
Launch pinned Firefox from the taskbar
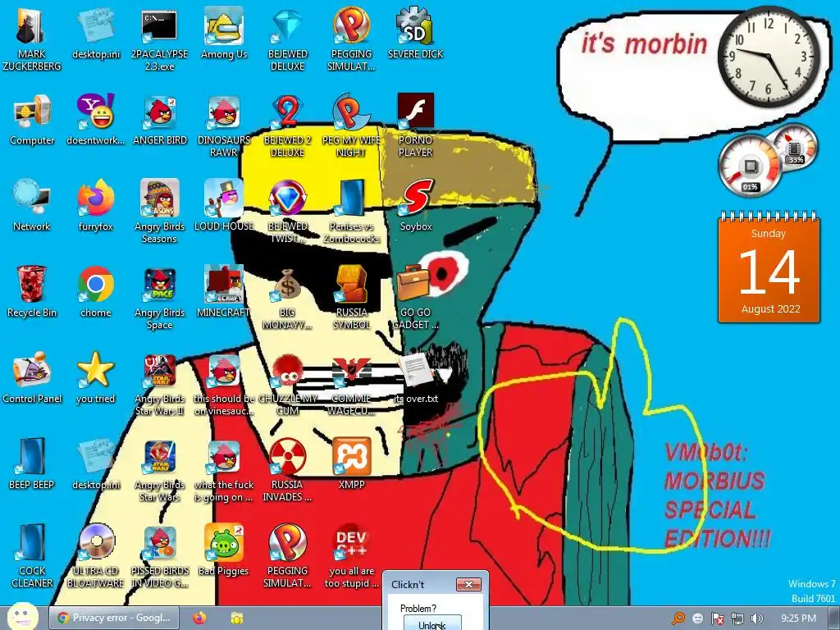(199, 619)
